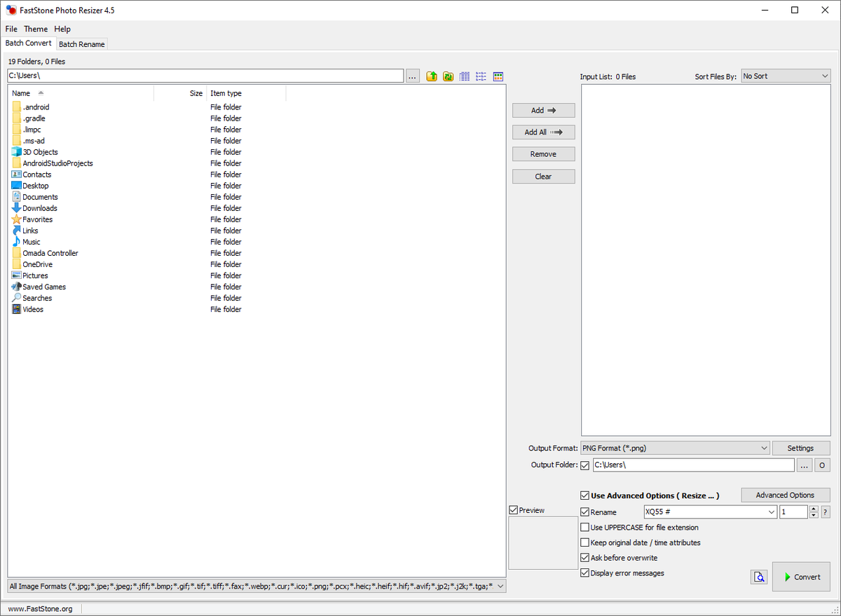
Task: Sort by Size column header
Action: [180, 93]
